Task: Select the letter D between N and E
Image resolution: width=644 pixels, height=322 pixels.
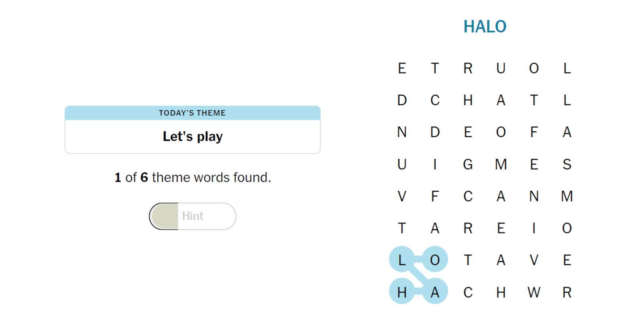Action: [x=435, y=132]
